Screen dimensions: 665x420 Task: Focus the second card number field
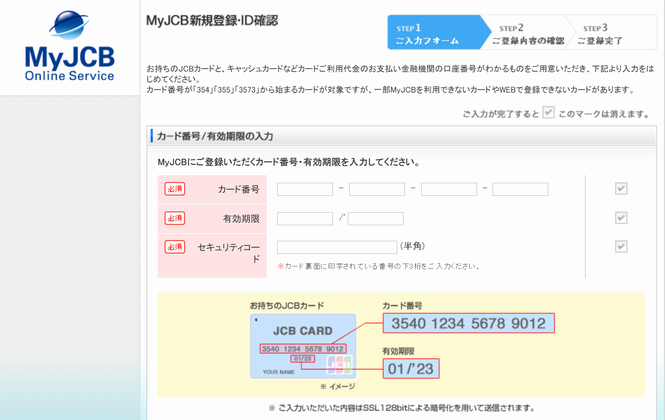(377, 189)
